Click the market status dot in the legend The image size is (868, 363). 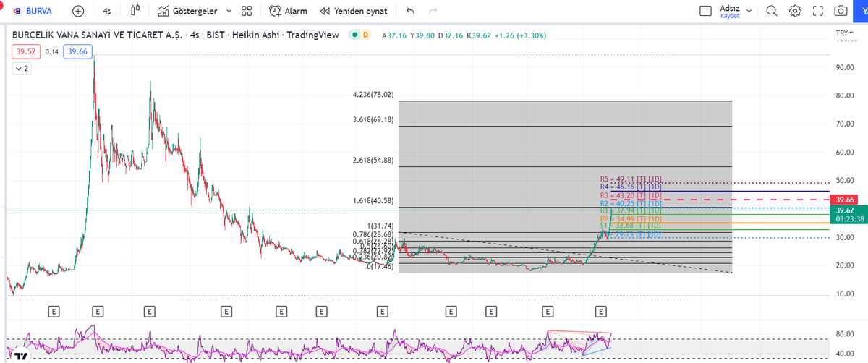353,35
